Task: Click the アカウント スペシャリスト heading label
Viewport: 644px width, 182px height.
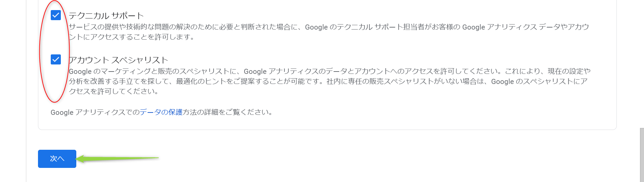Action: 118,60
